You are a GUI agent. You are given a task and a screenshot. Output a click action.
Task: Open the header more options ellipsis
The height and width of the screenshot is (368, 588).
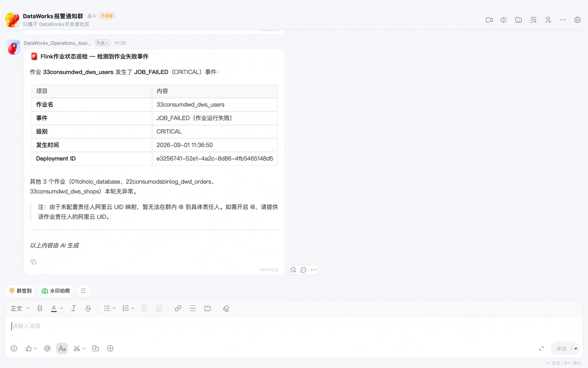click(563, 20)
